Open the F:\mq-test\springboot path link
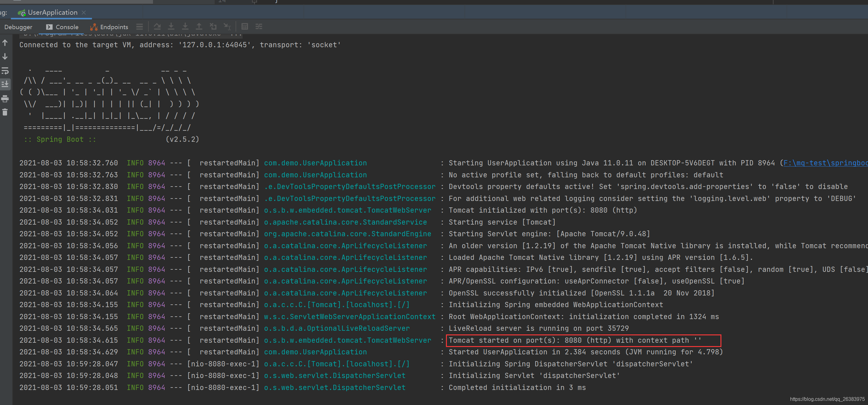Screen dimensions: 868x405 [x=826, y=163]
